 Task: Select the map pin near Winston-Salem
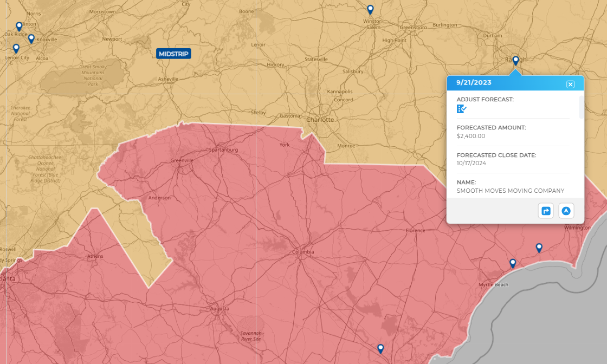370,9
